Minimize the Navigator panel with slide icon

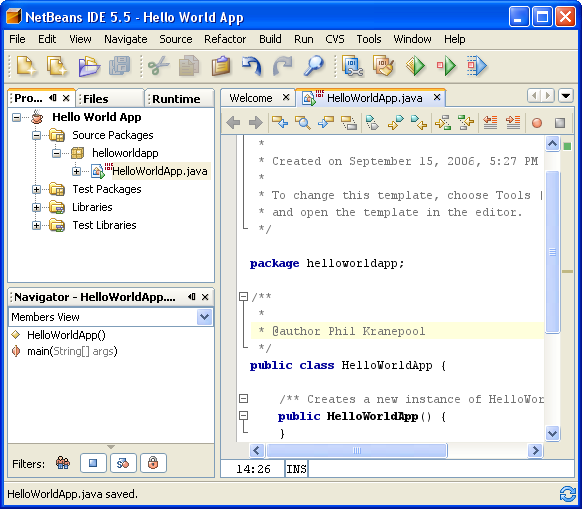point(192,297)
